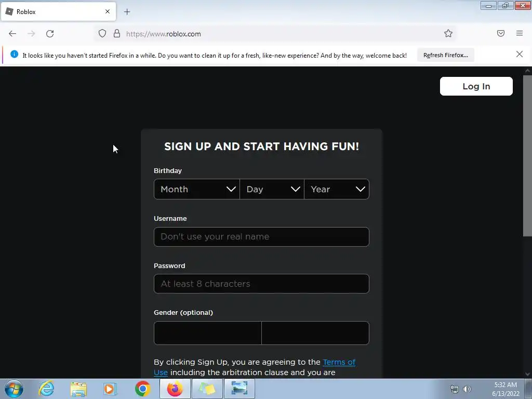Minimize the Firefox window
The width and height of the screenshot is (532, 399).
pos(488,5)
